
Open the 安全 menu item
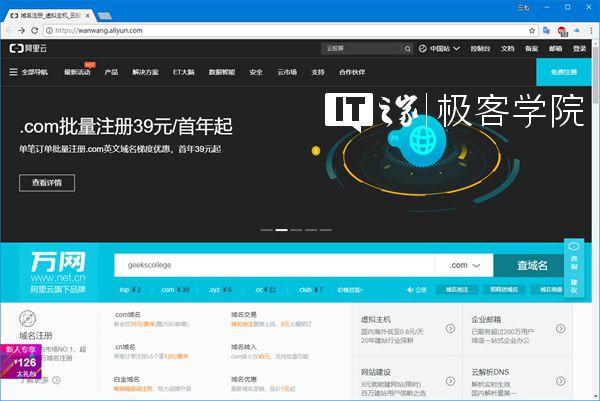pyautogui.click(x=256, y=72)
